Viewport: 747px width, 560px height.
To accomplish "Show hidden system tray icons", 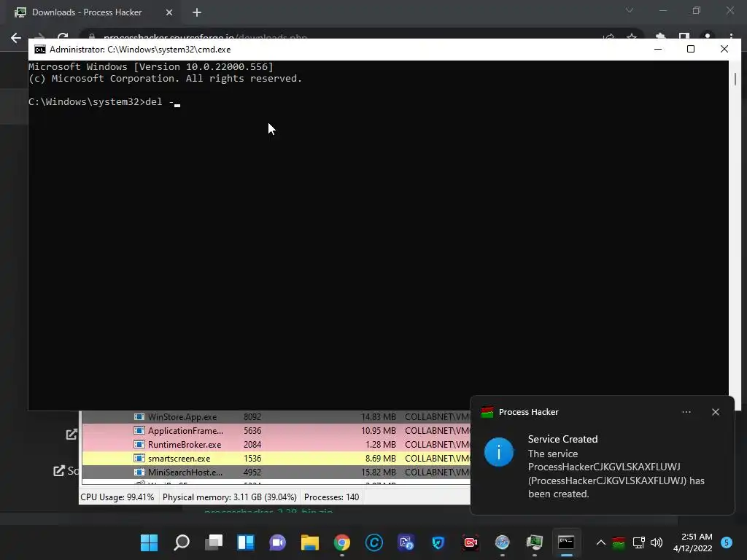I will (601, 542).
